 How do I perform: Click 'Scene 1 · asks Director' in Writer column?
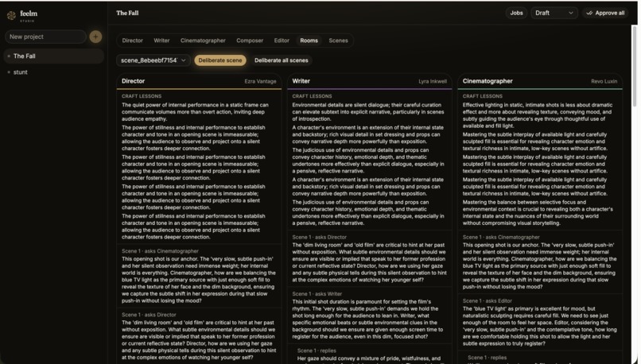319,238
